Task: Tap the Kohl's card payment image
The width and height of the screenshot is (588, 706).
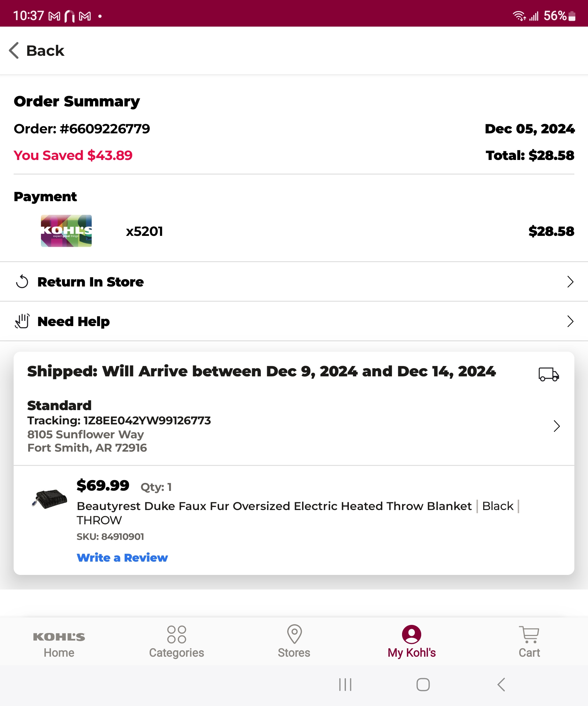Action: coord(66,231)
